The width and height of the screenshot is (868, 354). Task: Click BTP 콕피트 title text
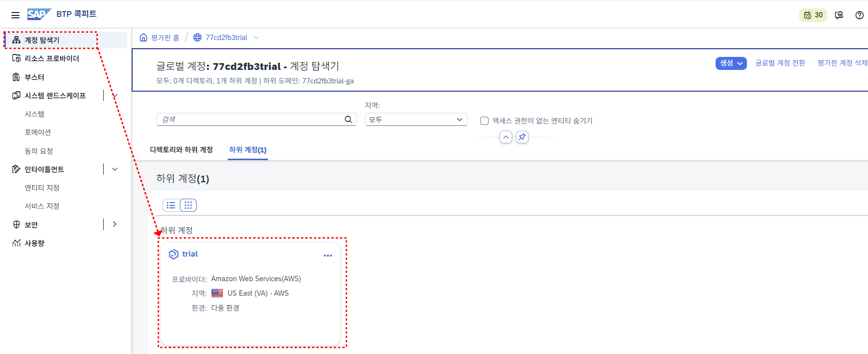[76, 14]
